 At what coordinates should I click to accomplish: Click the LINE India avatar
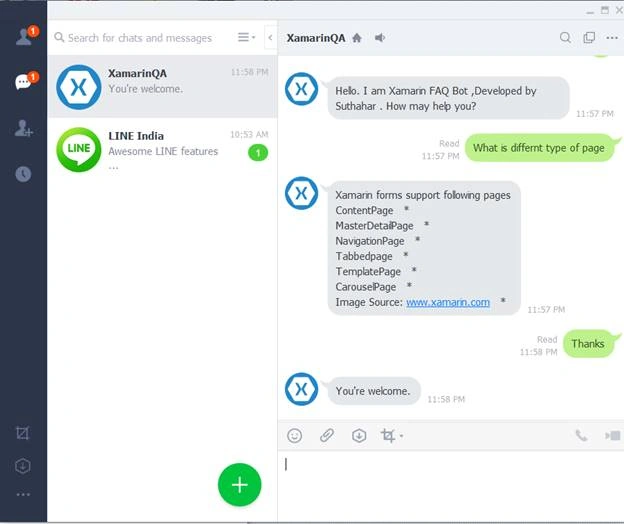(79, 150)
